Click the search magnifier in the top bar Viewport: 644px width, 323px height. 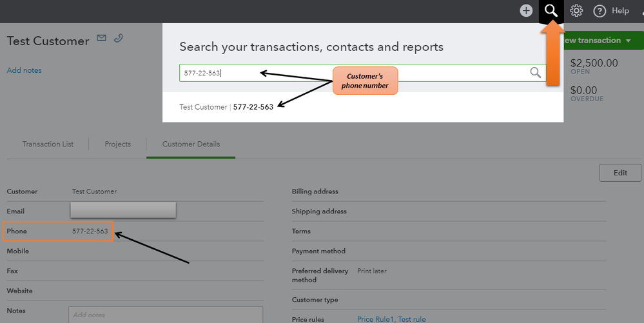point(551,10)
